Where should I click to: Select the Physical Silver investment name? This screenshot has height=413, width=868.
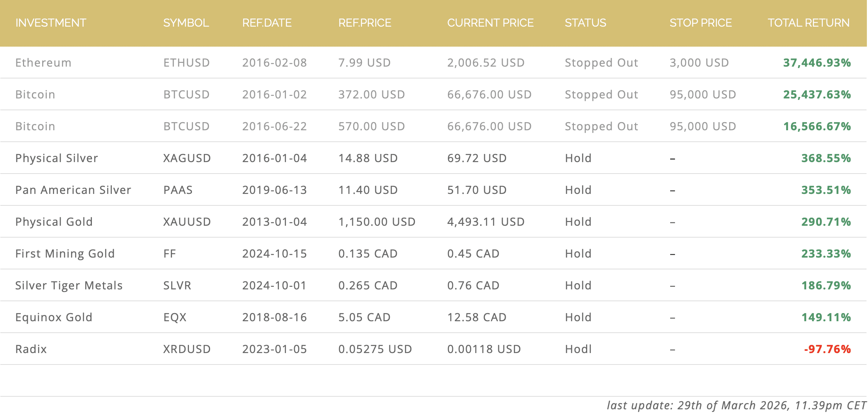coord(57,158)
